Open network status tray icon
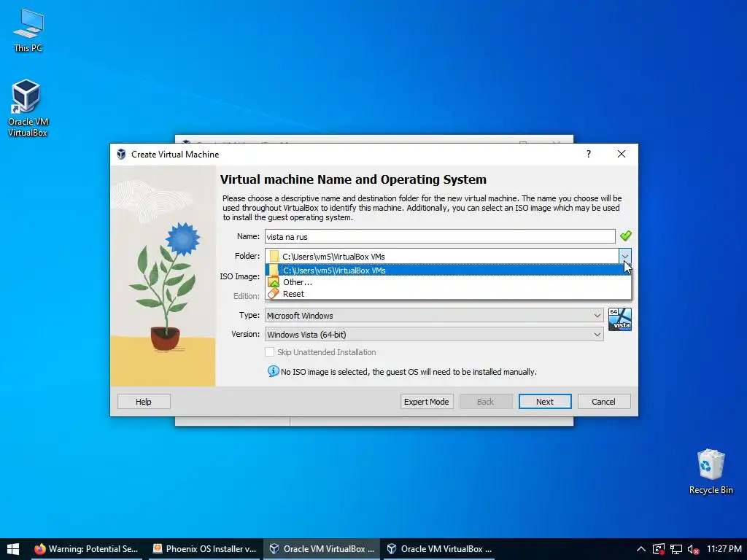The width and height of the screenshot is (747, 560). 676,549
